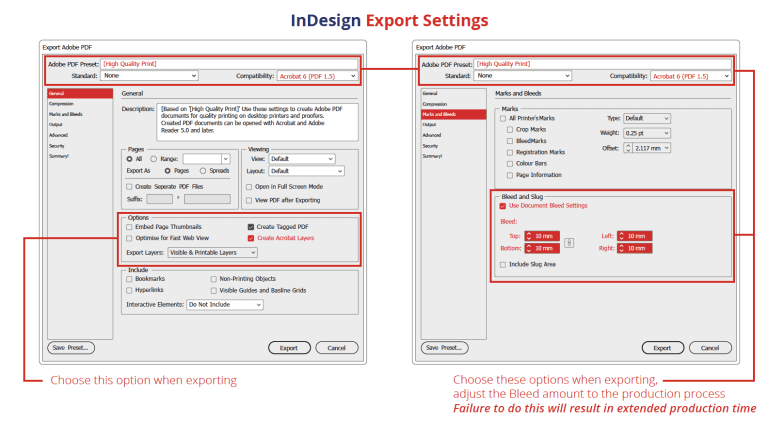Enable the Include Slug Area checkbox
The width and height of the screenshot is (768, 423).
[503, 264]
